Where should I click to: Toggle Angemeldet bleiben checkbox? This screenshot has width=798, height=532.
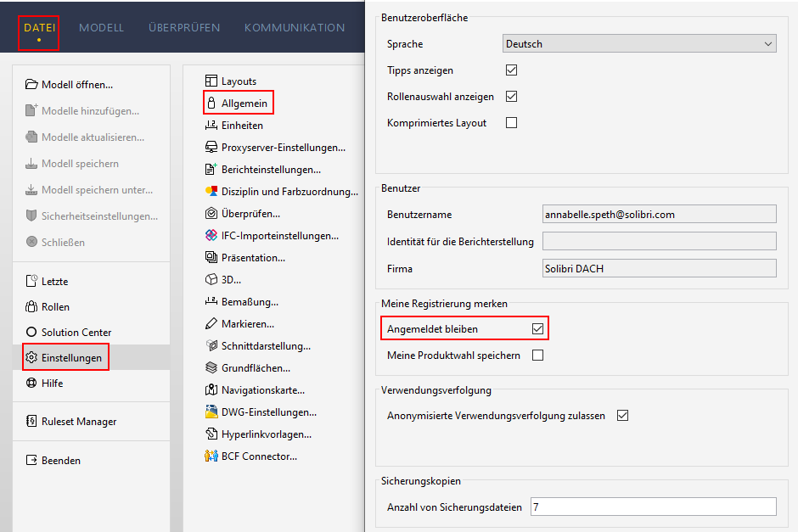point(537,329)
